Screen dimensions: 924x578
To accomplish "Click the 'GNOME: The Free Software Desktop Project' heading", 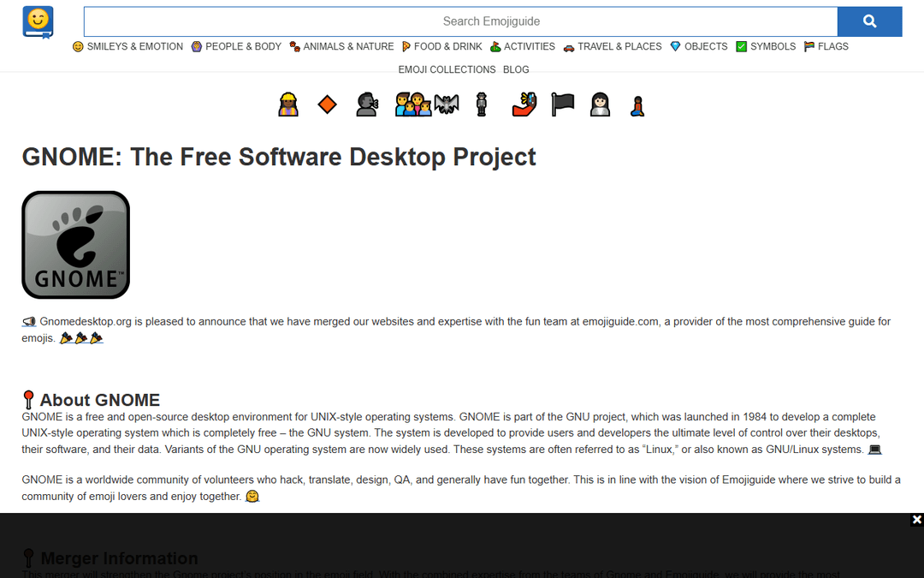I will tap(279, 157).
